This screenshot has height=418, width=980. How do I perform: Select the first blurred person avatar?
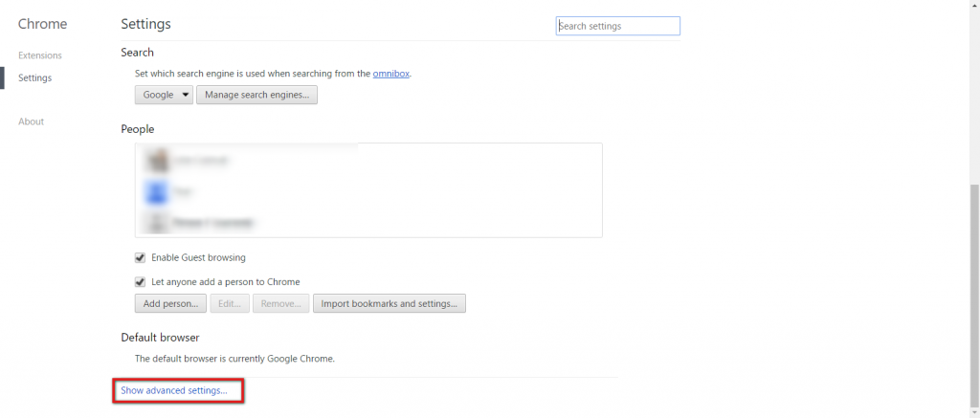pos(157,161)
